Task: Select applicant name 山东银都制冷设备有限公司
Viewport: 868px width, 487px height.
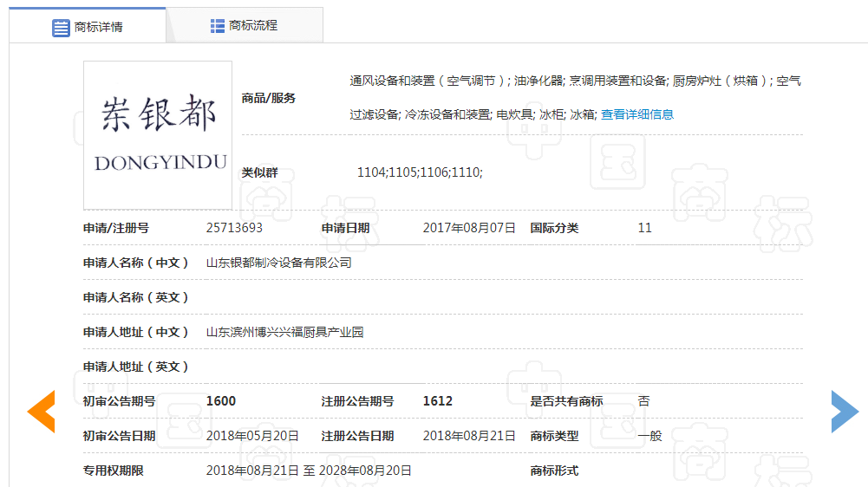Action: [x=279, y=263]
